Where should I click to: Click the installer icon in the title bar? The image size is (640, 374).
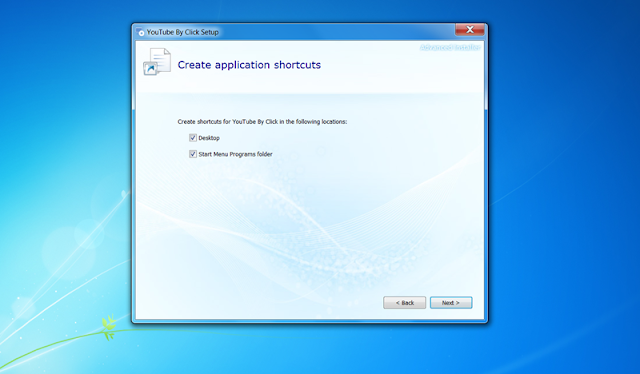(141, 32)
